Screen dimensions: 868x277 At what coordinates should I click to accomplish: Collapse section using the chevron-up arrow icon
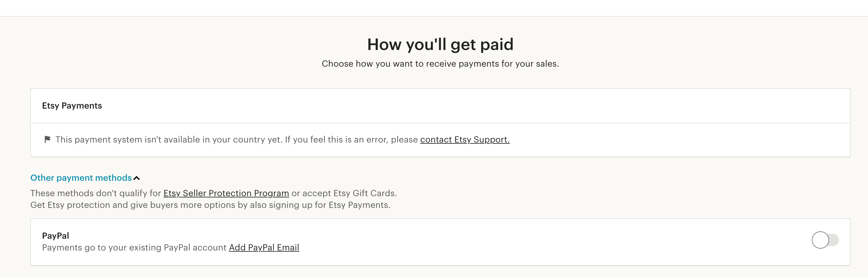(x=137, y=178)
